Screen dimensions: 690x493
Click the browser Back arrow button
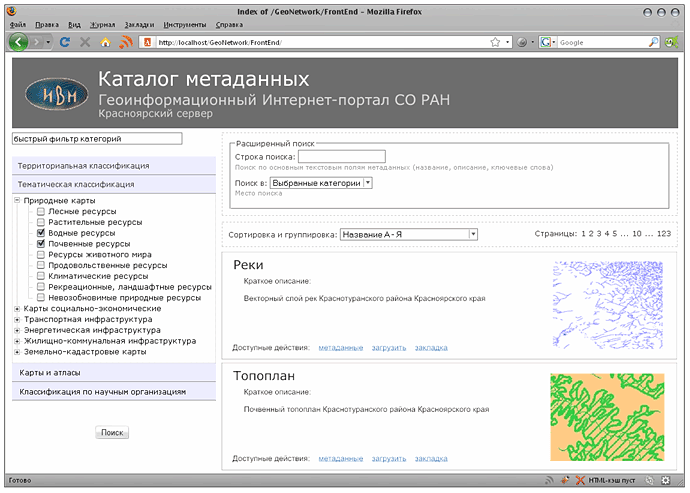pos(19,43)
